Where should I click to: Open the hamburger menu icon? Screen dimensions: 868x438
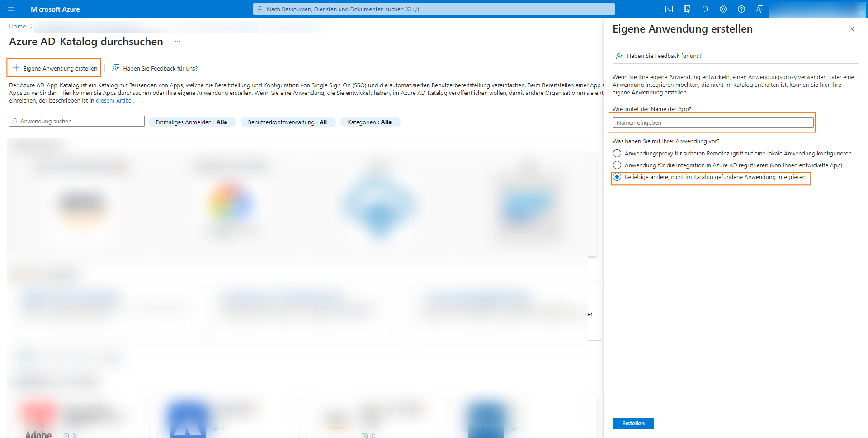[11, 9]
